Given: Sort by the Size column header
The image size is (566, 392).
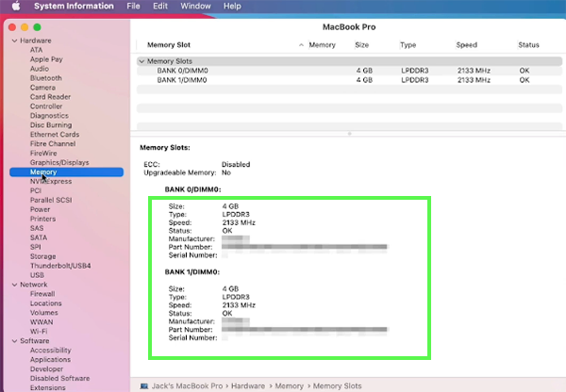Looking at the screenshot, I should [x=361, y=45].
